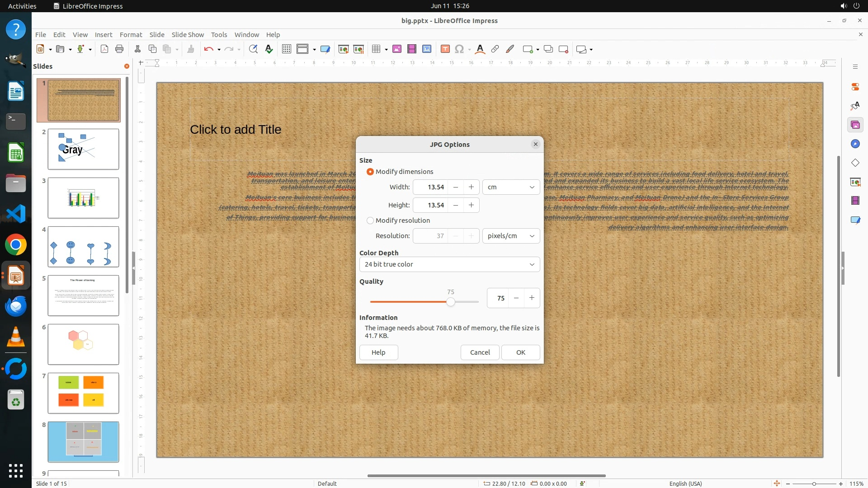Image resolution: width=868 pixels, height=488 pixels.
Task: Click the Quality slider handle
Action: click(x=450, y=302)
